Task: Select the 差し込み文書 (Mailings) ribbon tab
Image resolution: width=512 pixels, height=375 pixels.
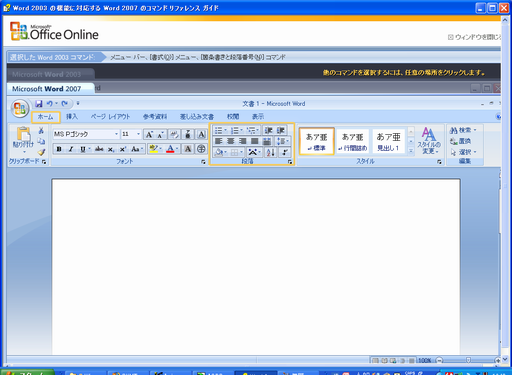Action: [197, 116]
